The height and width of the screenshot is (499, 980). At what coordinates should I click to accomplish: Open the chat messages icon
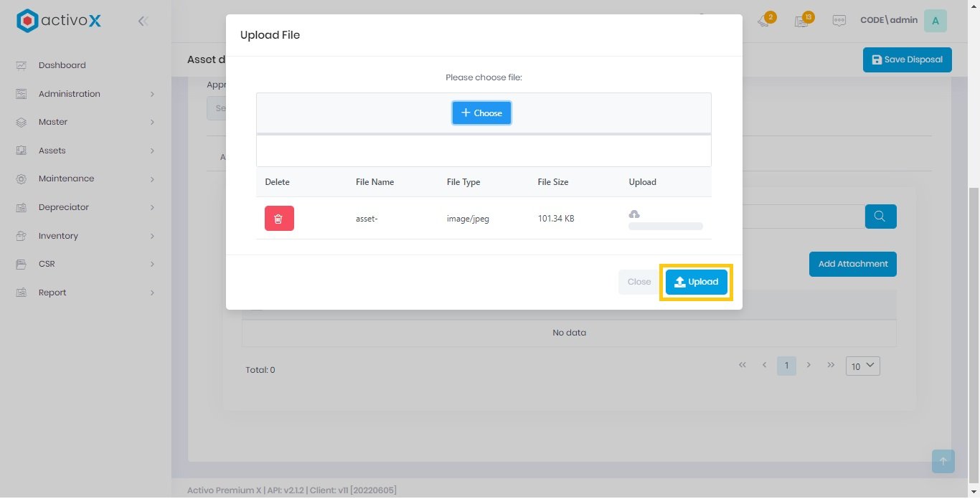point(839,21)
